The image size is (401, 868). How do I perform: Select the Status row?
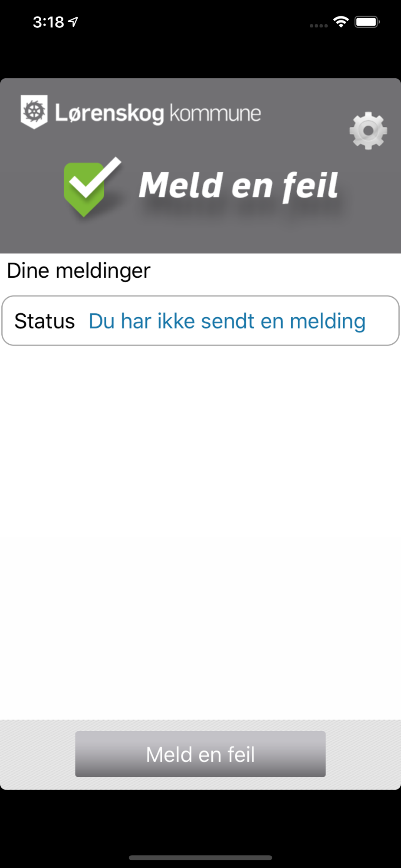pyautogui.click(x=200, y=321)
